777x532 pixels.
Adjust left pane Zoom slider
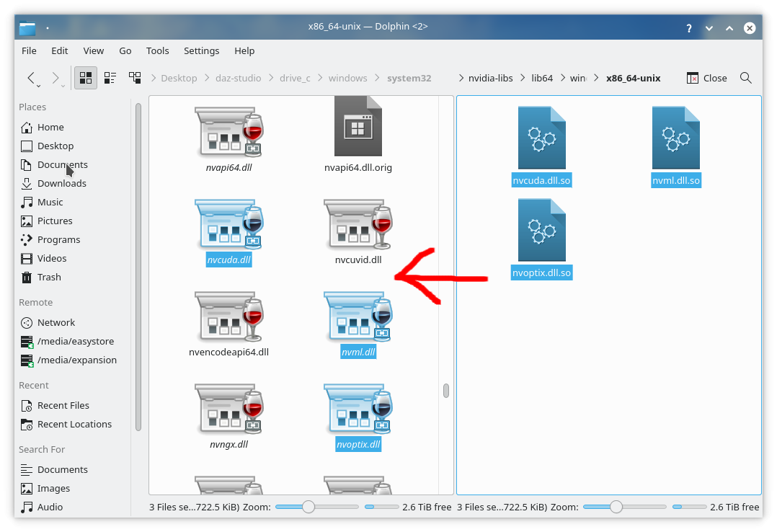[316, 507]
